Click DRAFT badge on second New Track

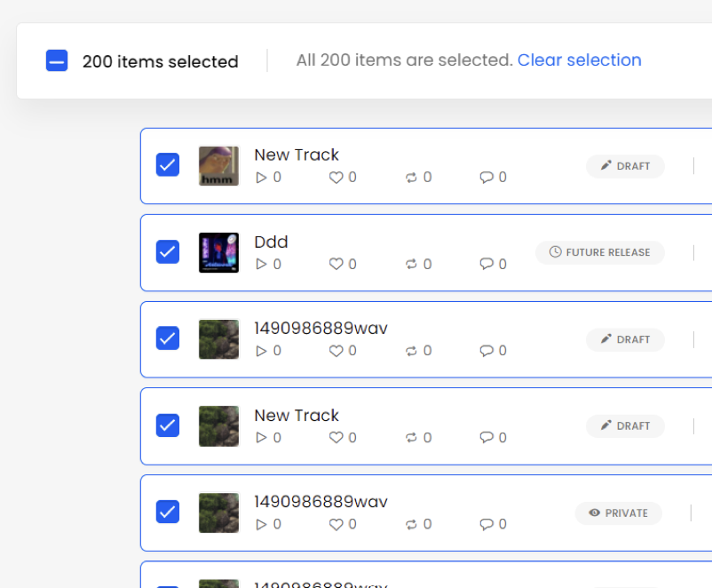(625, 425)
